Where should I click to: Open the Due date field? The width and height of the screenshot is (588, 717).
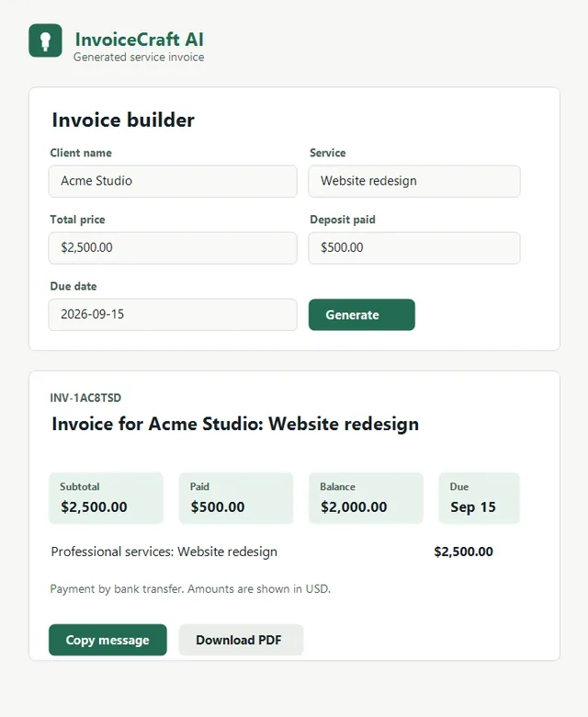(173, 314)
